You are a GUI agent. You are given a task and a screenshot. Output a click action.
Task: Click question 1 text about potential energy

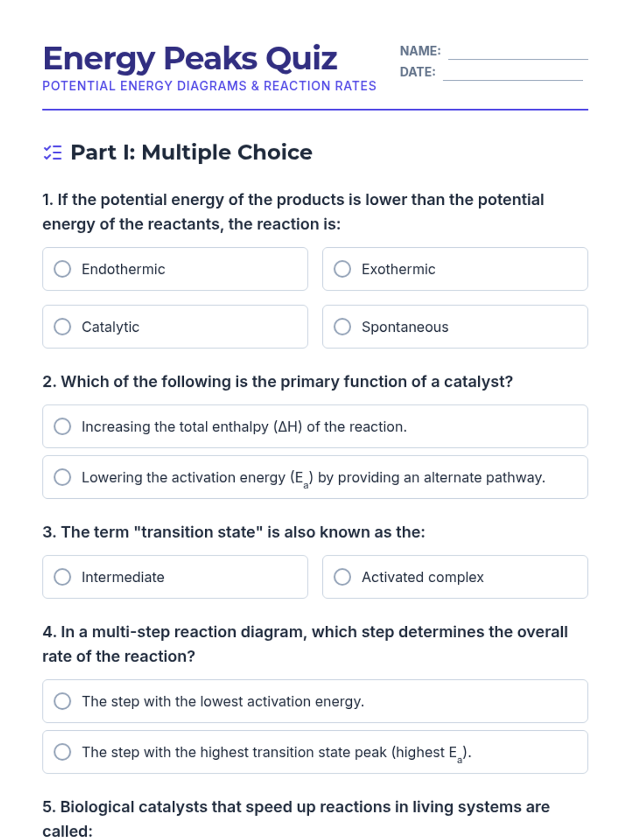pos(293,212)
